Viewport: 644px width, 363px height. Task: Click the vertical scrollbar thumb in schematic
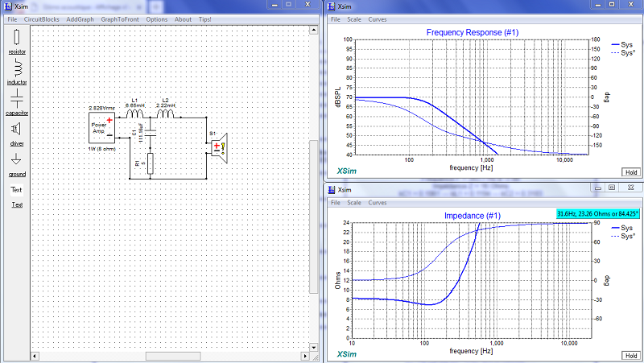(314, 217)
